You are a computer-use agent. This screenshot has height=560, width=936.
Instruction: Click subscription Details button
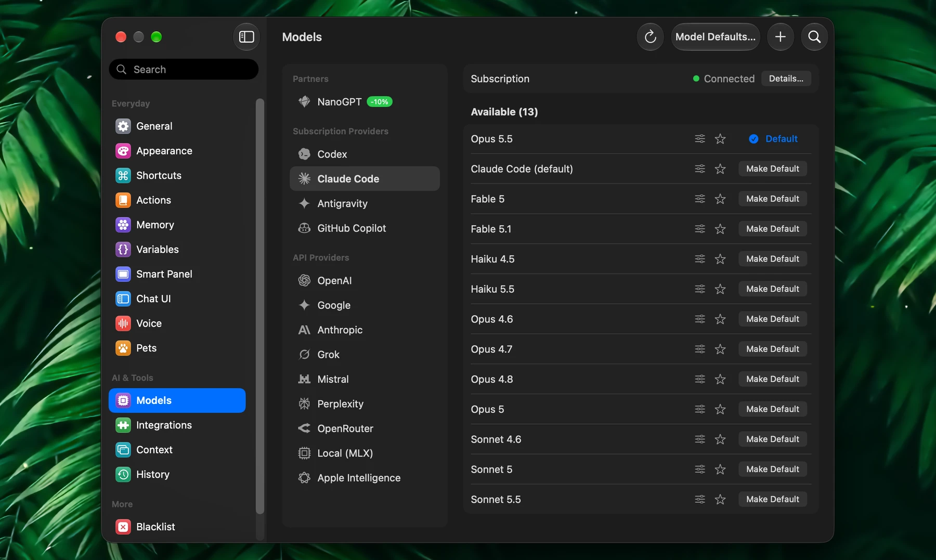click(x=786, y=79)
